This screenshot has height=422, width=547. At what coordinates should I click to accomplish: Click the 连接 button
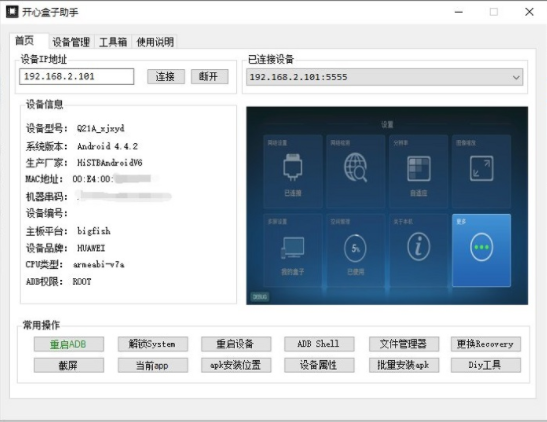(x=166, y=76)
